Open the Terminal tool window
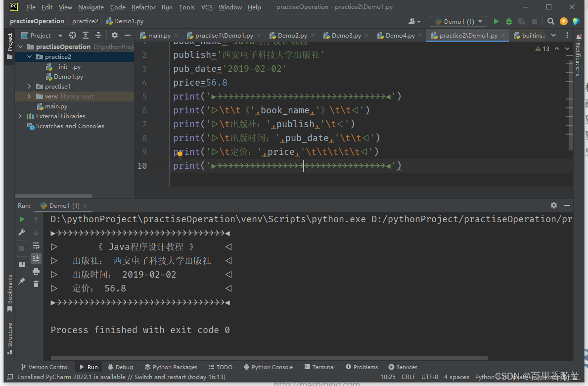Screen dimensions: 588x386 319,367
